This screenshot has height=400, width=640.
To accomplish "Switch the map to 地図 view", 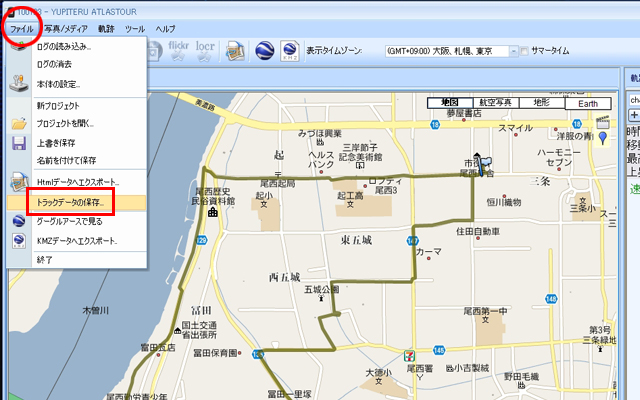I will [450, 103].
